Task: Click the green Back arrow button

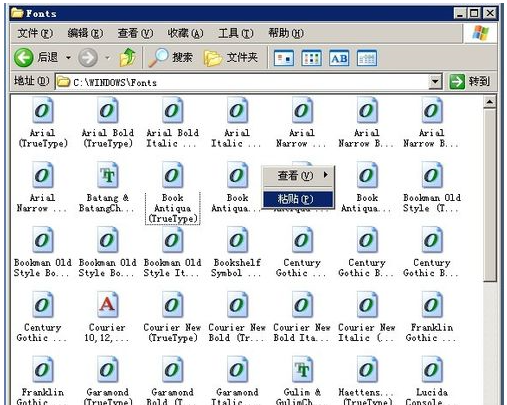Action: [24, 57]
